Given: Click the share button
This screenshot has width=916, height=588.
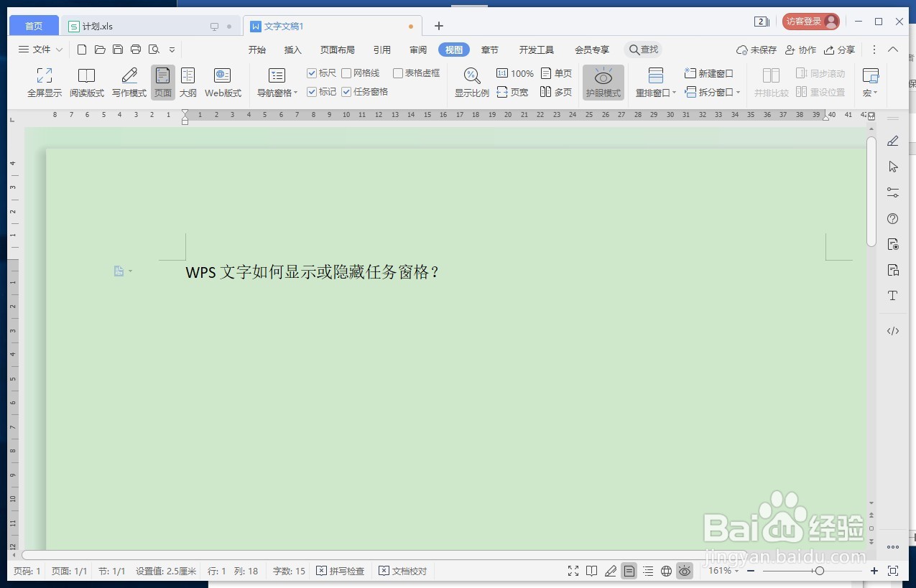Looking at the screenshot, I should click(x=839, y=50).
